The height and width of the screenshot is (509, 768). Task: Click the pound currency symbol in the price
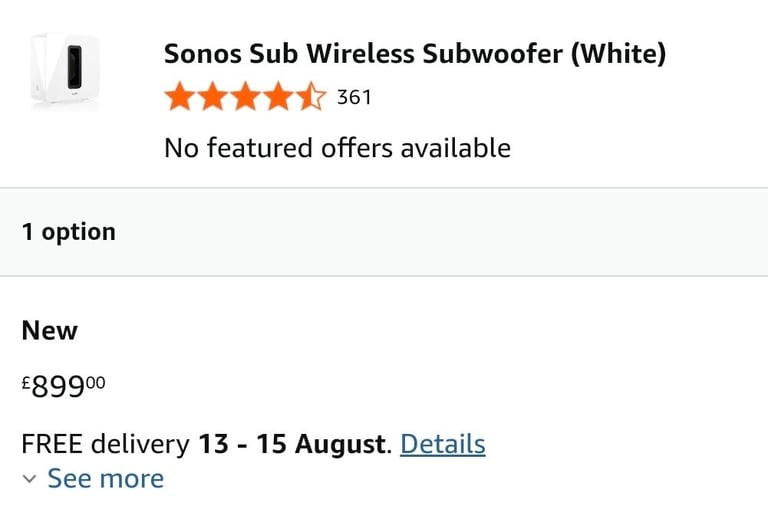(x=26, y=382)
